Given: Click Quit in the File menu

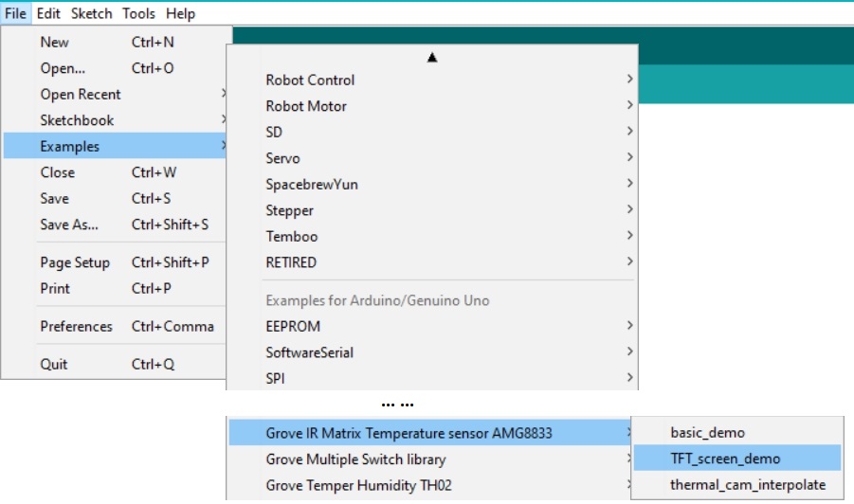Looking at the screenshot, I should pos(115,364).
